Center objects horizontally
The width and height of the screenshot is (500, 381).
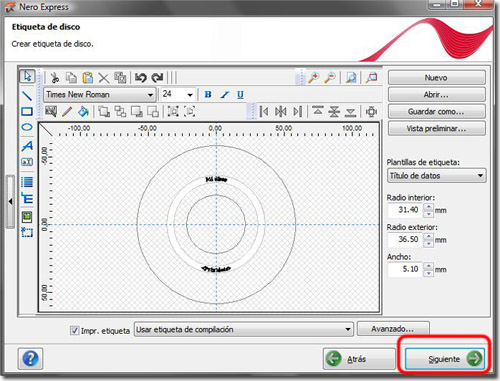point(281,111)
